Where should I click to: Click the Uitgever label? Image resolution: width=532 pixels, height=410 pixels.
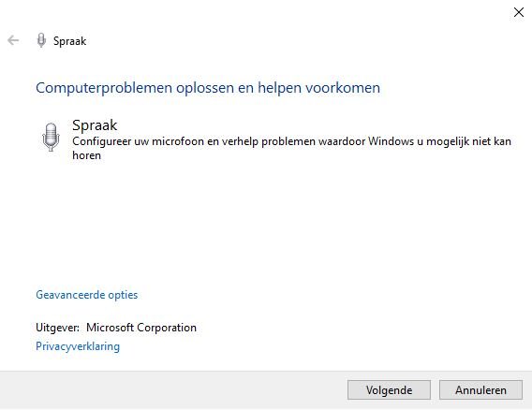point(57,328)
